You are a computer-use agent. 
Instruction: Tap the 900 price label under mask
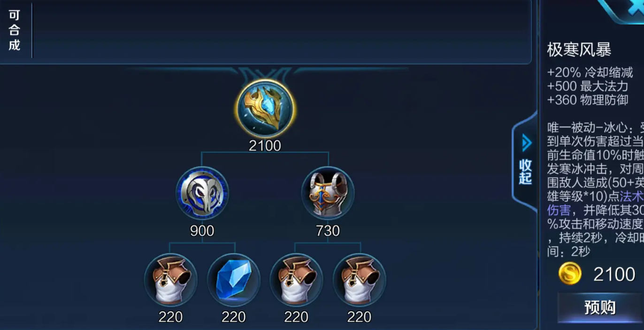(202, 230)
